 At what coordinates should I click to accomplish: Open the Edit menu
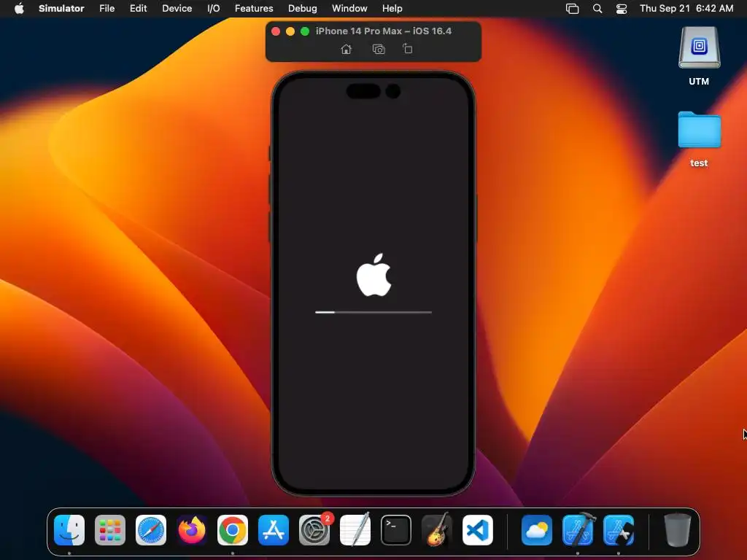pos(138,8)
